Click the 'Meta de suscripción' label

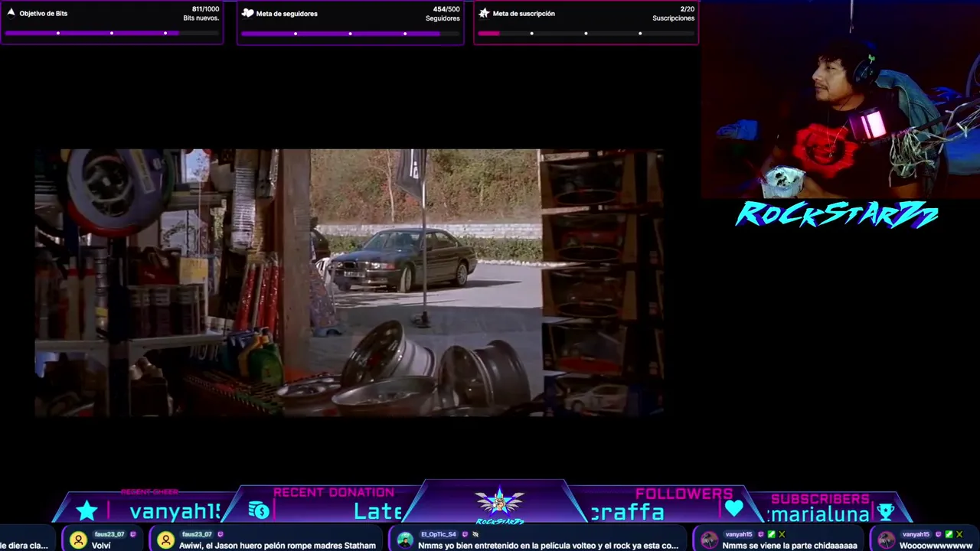[524, 14]
